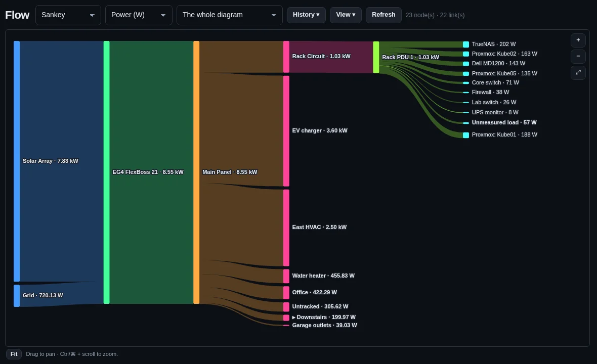Click the TrueNAS 202 W label
Image resolution: width=597 pixels, height=364 pixels.
pyautogui.click(x=494, y=44)
